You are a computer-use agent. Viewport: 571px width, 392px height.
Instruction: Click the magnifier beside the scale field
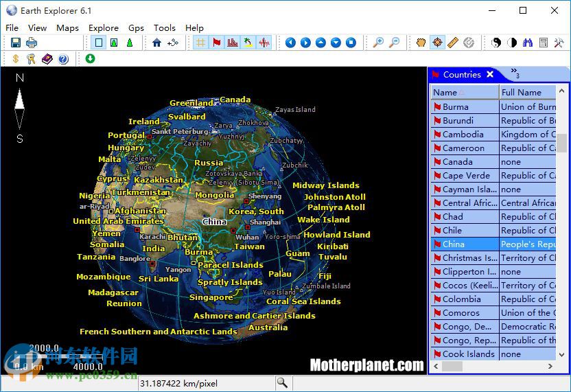tap(282, 382)
